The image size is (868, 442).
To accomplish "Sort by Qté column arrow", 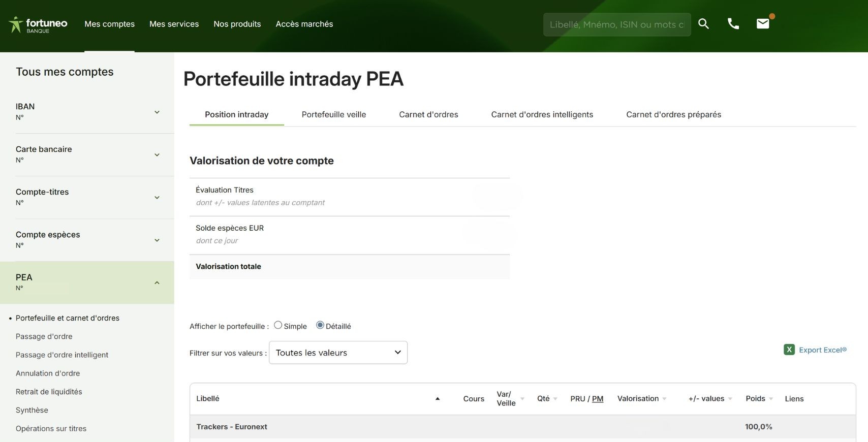I will 555,399.
